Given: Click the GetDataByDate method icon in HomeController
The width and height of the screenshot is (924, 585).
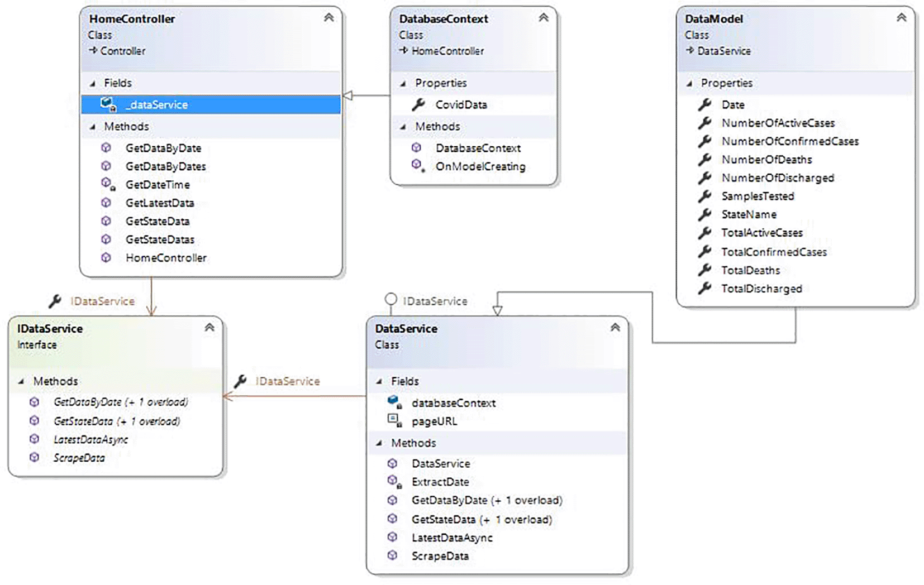Looking at the screenshot, I should click(106, 148).
